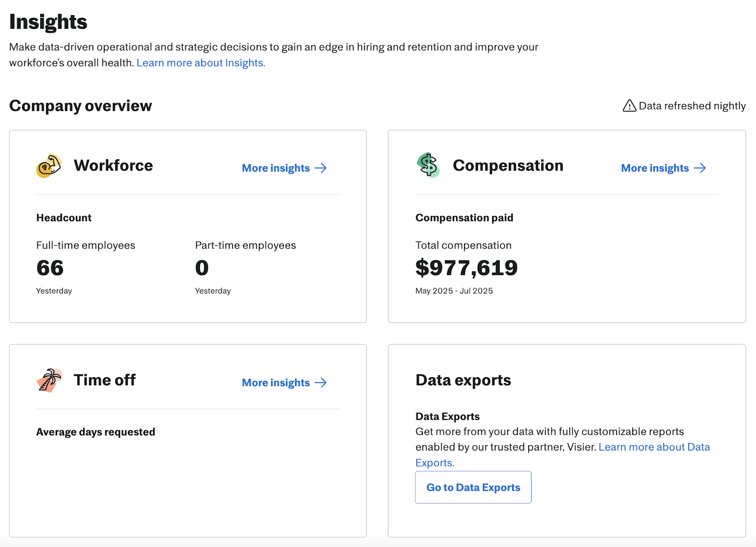Click the Data exports card heading
The image size is (756, 547).
pyautogui.click(x=463, y=380)
